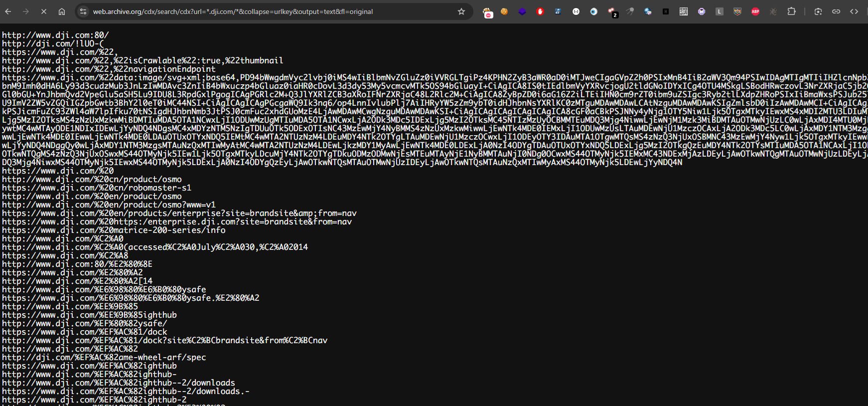Open the browser home page
The height and width of the screenshot is (406, 868).
pos(62,11)
